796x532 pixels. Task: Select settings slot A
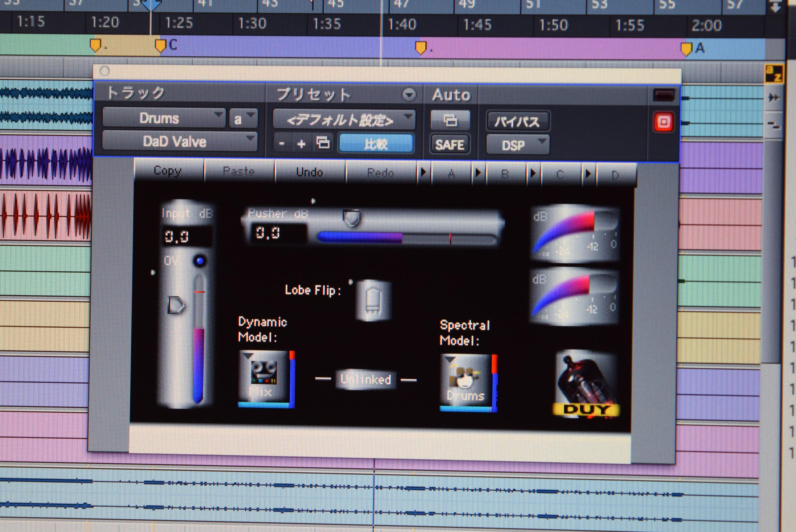[x=451, y=174]
